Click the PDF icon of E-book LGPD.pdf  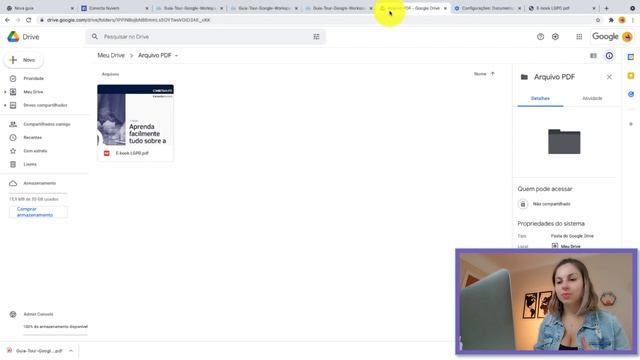107,153
